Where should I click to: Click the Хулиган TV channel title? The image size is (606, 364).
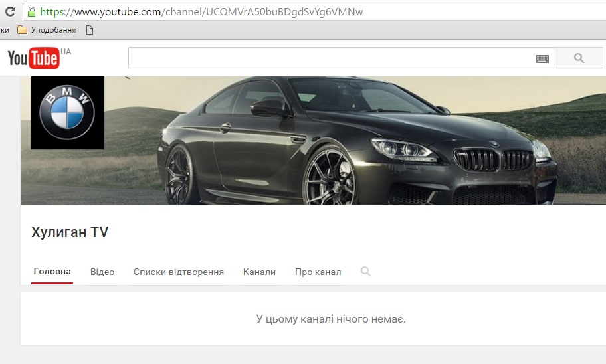point(70,232)
